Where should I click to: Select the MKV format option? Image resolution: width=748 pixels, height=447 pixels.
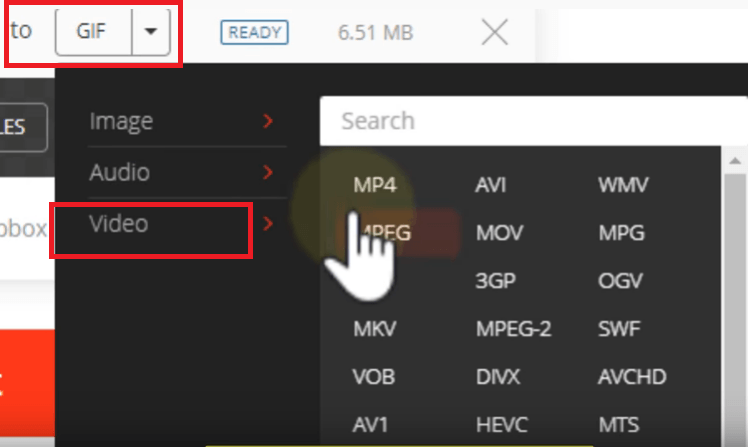tap(374, 329)
